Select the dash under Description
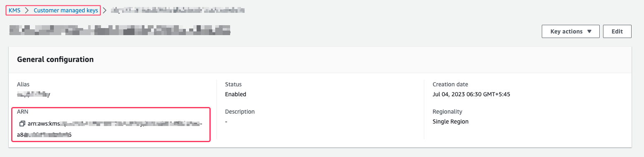 [x=226, y=121]
